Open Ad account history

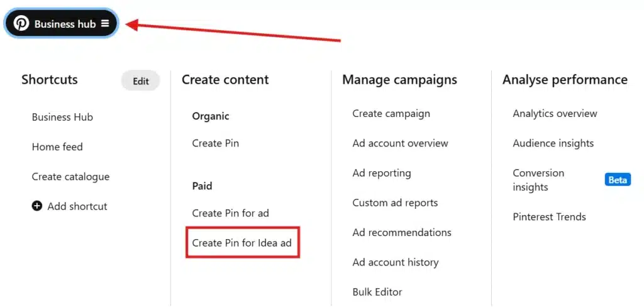[x=396, y=262]
